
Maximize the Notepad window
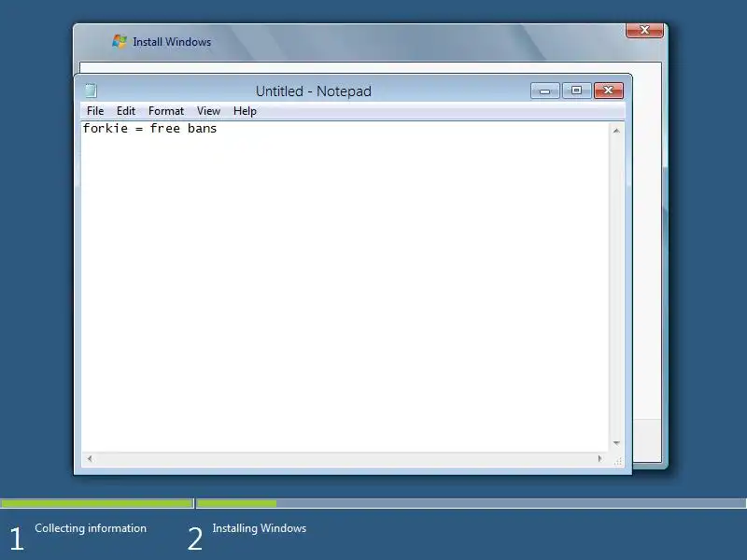pos(576,91)
